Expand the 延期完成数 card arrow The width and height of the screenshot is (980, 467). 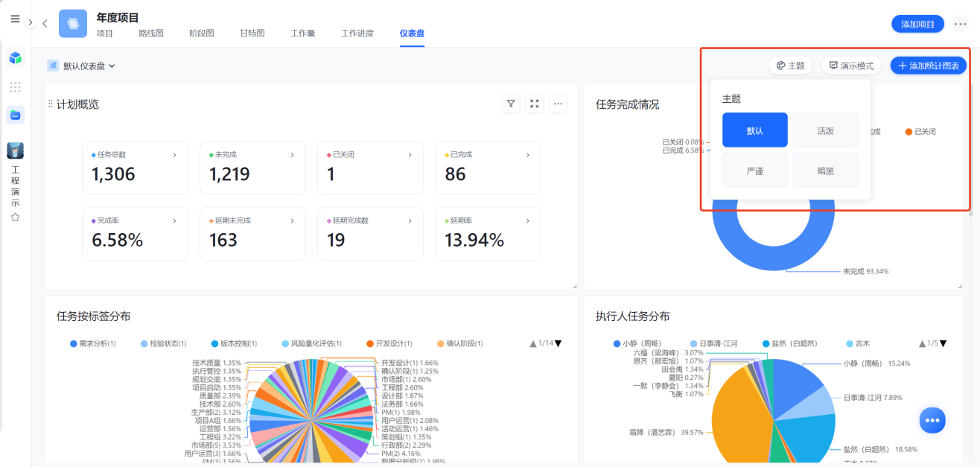pyautogui.click(x=410, y=220)
